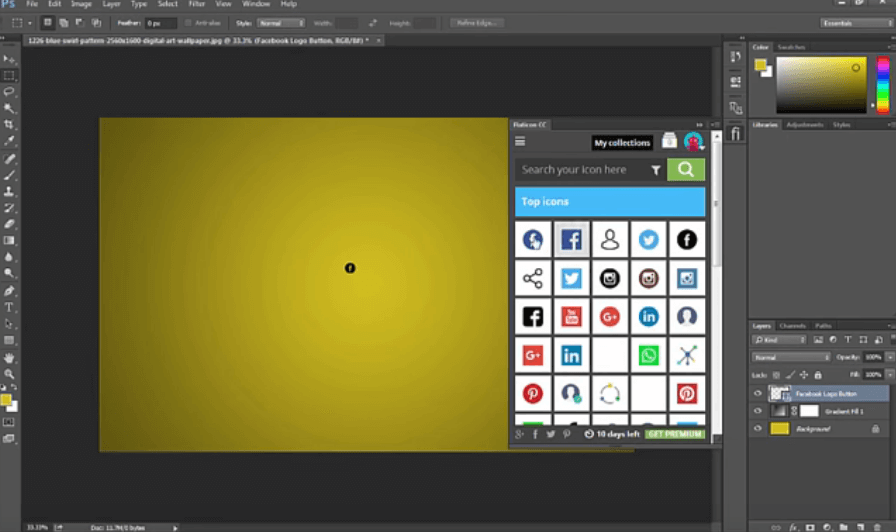Select the Clone Stamp tool
The image size is (896, 532).
point(9,191)
